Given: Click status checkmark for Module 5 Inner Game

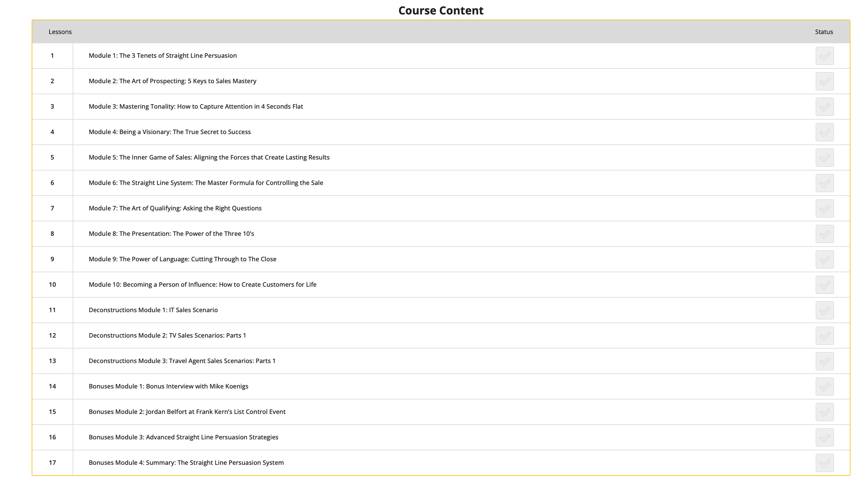Looking at the screenshot, I should (825, 157).
